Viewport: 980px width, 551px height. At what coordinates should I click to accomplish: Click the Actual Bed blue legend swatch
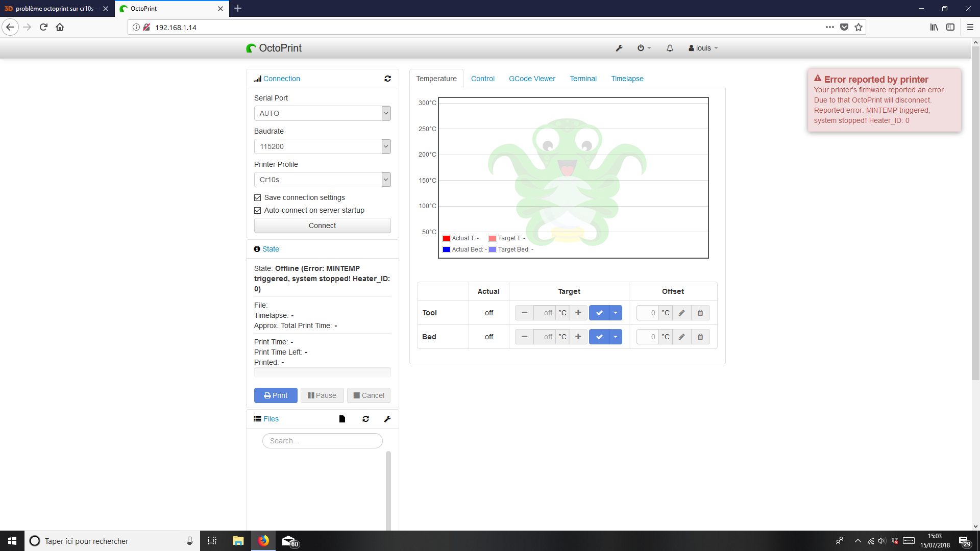tap(447, 249)
